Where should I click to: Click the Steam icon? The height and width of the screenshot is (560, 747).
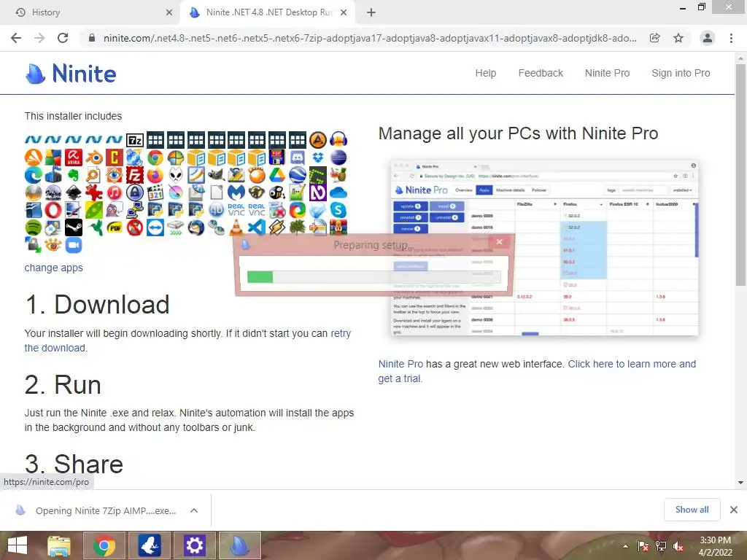coord(74,227)
